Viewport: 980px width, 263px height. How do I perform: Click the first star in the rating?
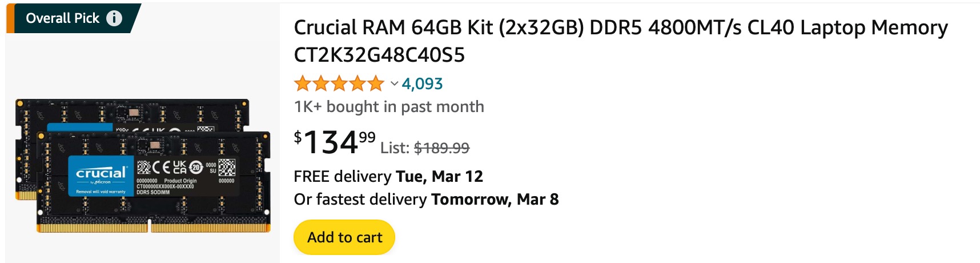303,84
